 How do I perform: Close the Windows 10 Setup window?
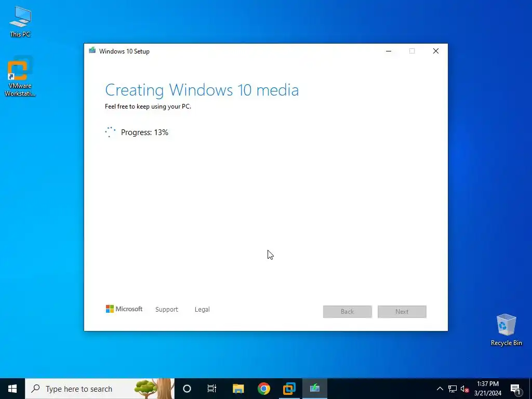(436, 51)
